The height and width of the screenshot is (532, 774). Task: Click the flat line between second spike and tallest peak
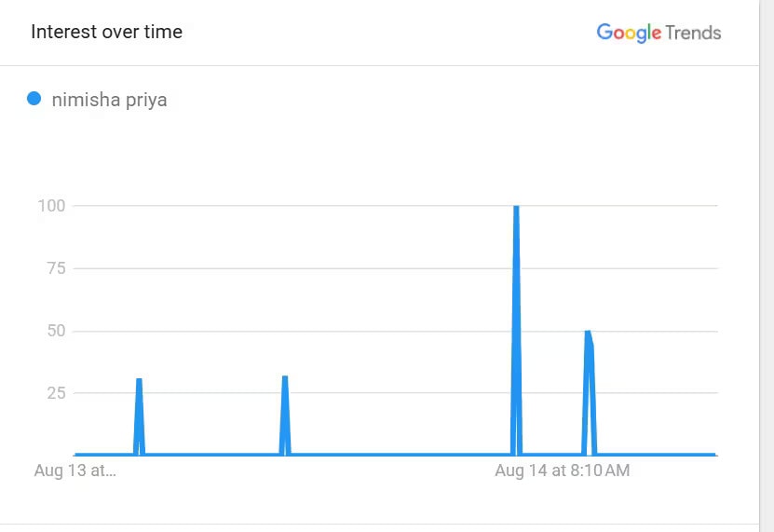(x=399, y=455)
